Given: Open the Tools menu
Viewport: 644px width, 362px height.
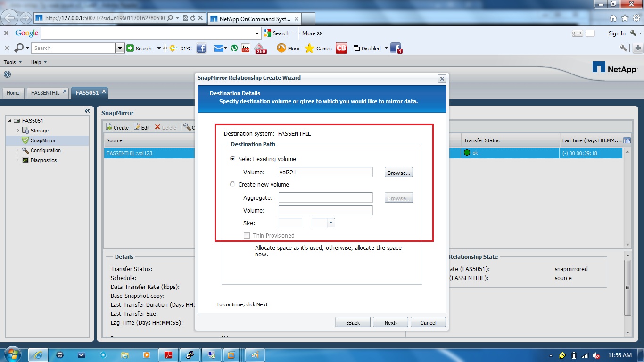Looking at the screenshot, I should (x=12, y=62).
